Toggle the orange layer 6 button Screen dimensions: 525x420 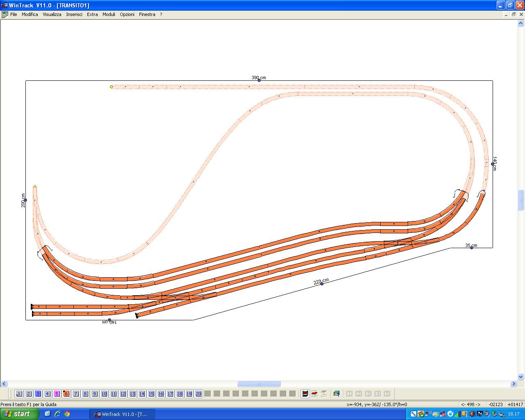tap(66, 394)
